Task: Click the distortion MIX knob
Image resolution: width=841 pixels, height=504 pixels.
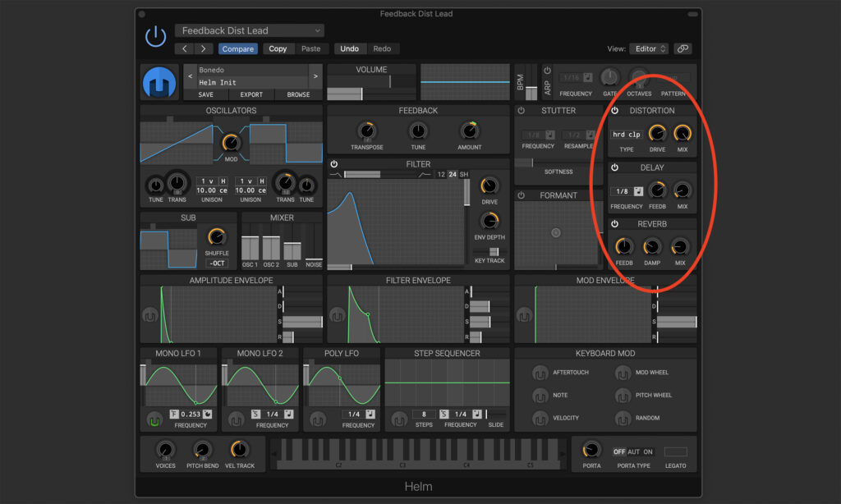Action: click(x=682, y=134)
